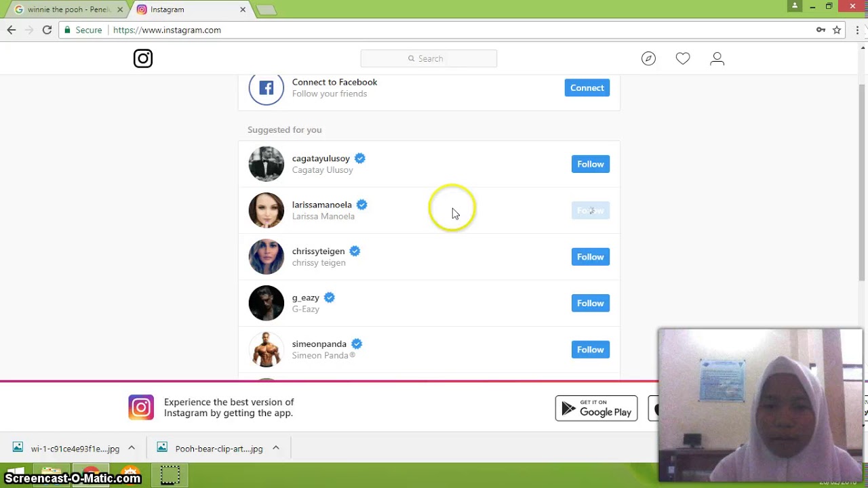
Task: Click the selection tool taskbar icon
Action: coord(170,475)
